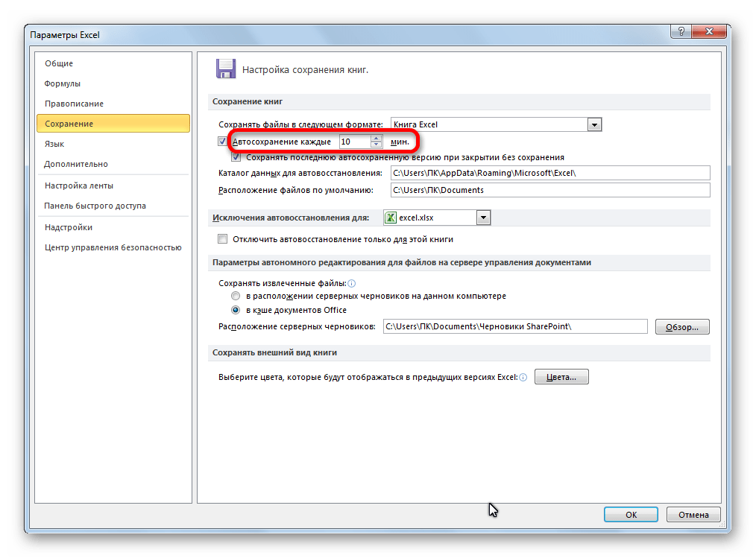Click the info icon beside the colors description
This screenshot has width=756, height=558.
pos(523,377)
